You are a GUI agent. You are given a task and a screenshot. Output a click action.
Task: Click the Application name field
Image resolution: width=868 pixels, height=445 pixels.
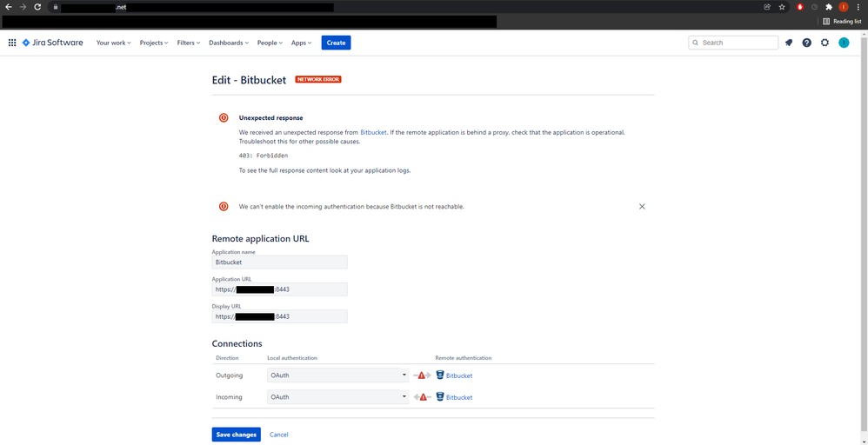click(x=279, y=262)
